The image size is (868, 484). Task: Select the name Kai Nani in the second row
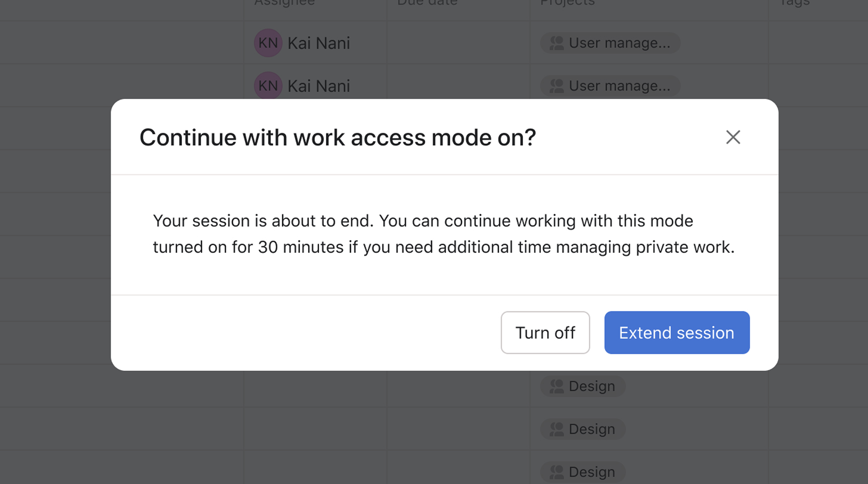click(x=318, y=85)
